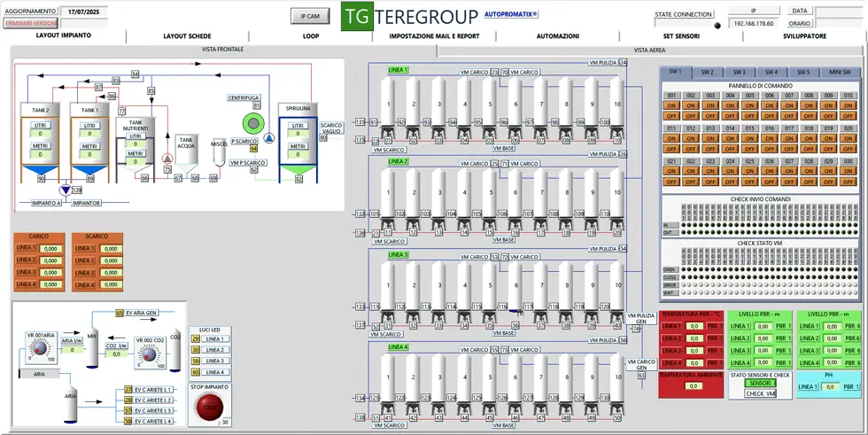Select the Spirulina tank graphic

(x=298, y=142)
